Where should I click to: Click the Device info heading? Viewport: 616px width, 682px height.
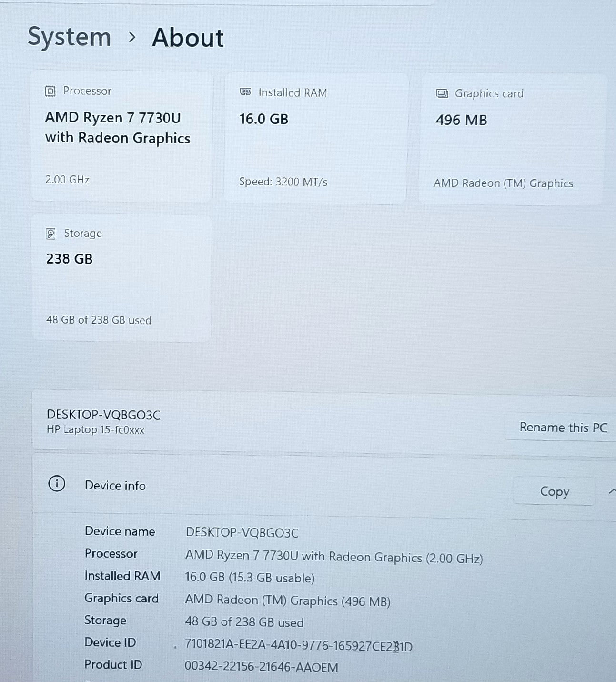pos(115,486)
